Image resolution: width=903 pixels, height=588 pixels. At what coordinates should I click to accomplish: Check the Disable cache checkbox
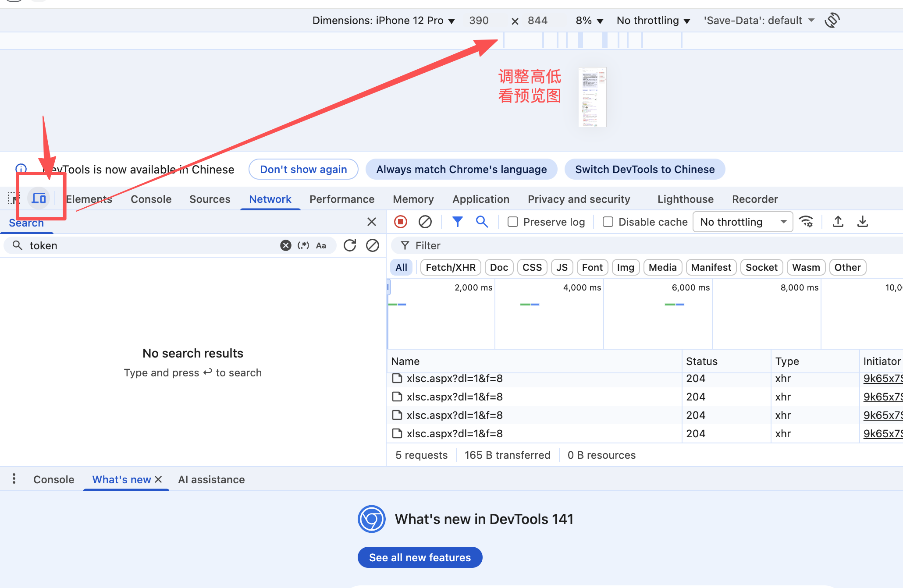[x=608, y=222]
